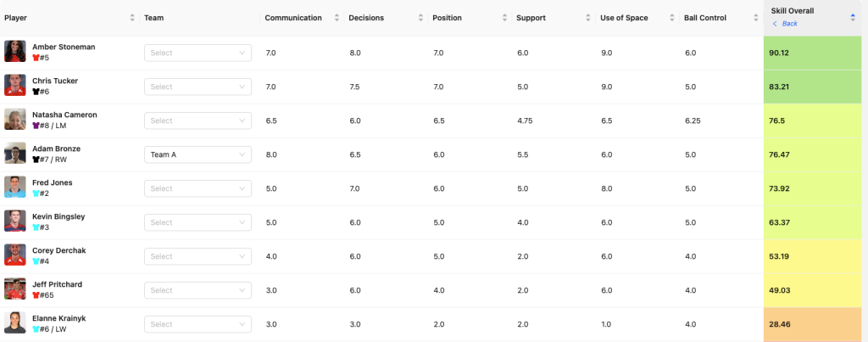This screenshot has width=868, height=342.
Task: Click the Communication column sort icon
Action: click(x=337, y=18)
